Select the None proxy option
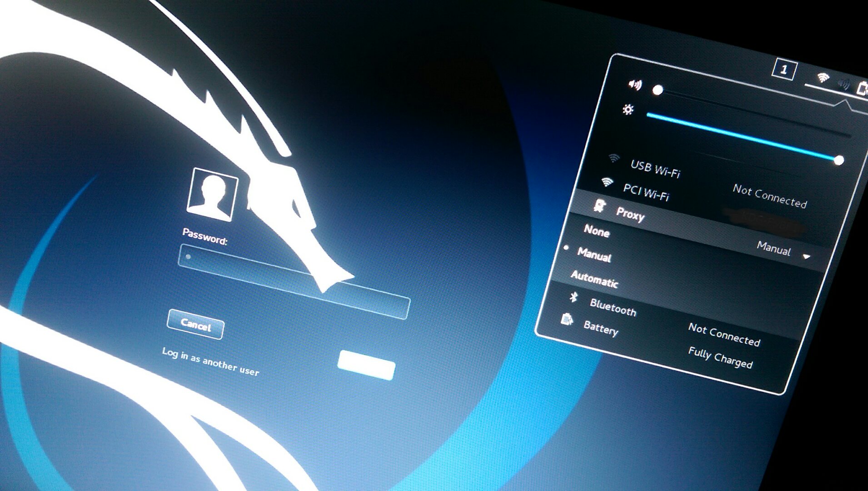Image resolution: width=868 pixels, height=491 pixels. 597,231
